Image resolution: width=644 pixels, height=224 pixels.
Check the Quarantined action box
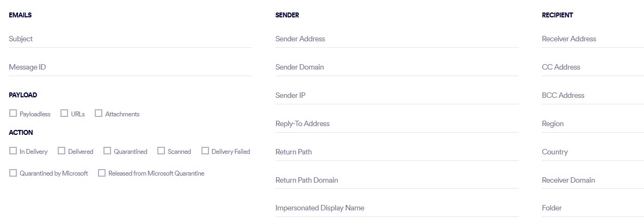(107, 151)
